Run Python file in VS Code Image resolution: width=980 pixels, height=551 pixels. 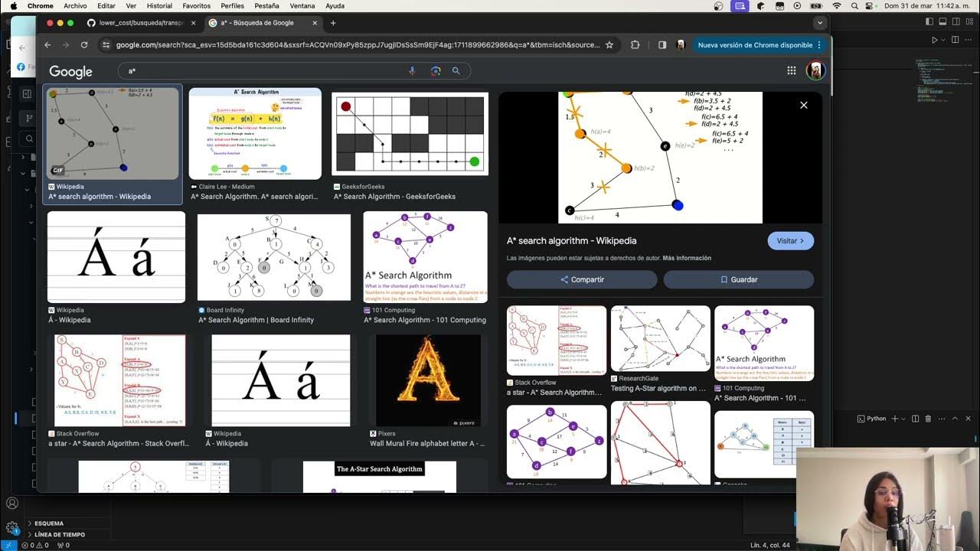click(934, 40)
